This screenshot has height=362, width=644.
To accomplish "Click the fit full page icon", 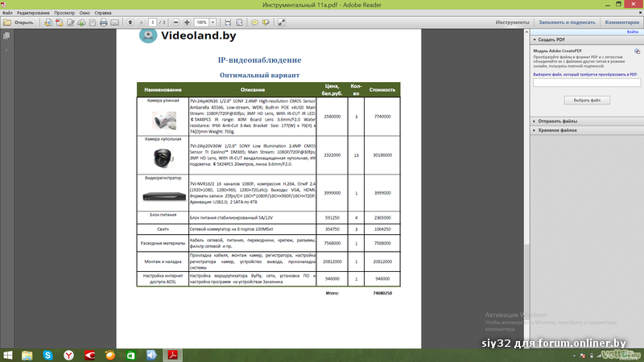I will 239,23.
